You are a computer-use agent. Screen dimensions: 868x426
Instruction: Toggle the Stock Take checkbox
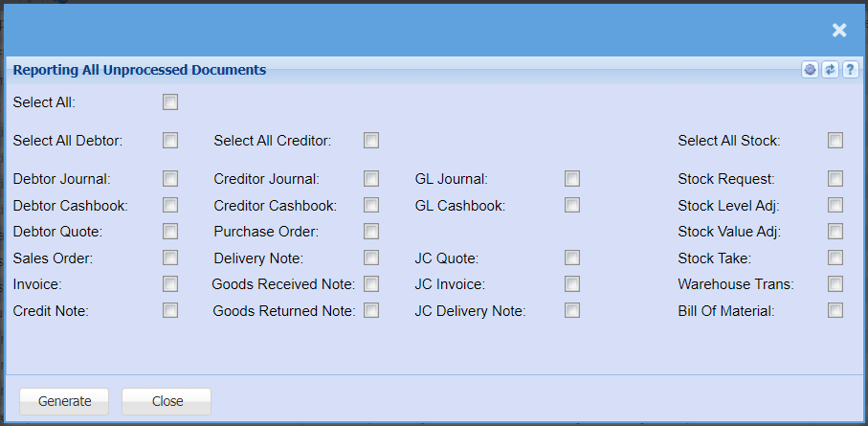835,258
